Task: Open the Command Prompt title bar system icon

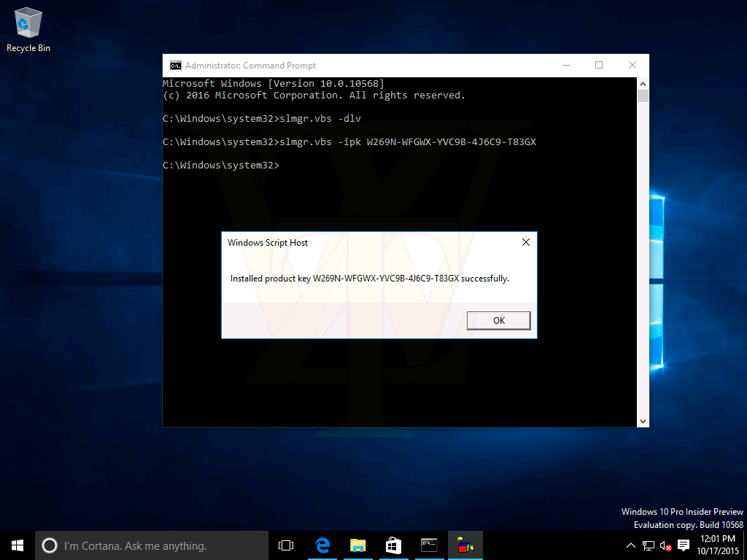Action: (x=175, y=65)
